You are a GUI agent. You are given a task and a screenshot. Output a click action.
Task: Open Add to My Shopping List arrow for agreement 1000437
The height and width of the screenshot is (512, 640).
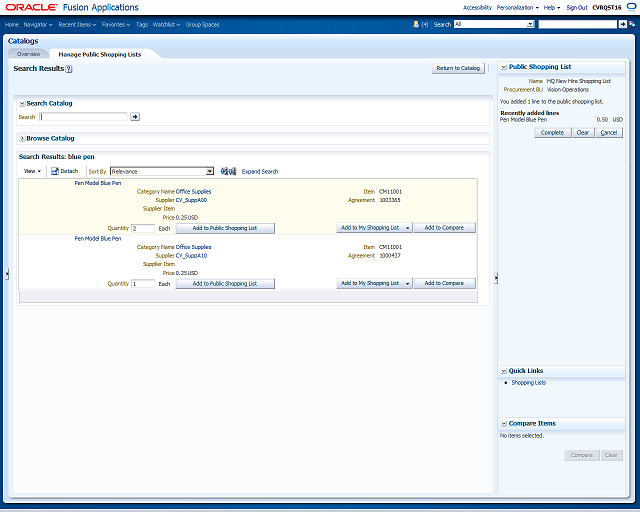click(x=407, y=283)
